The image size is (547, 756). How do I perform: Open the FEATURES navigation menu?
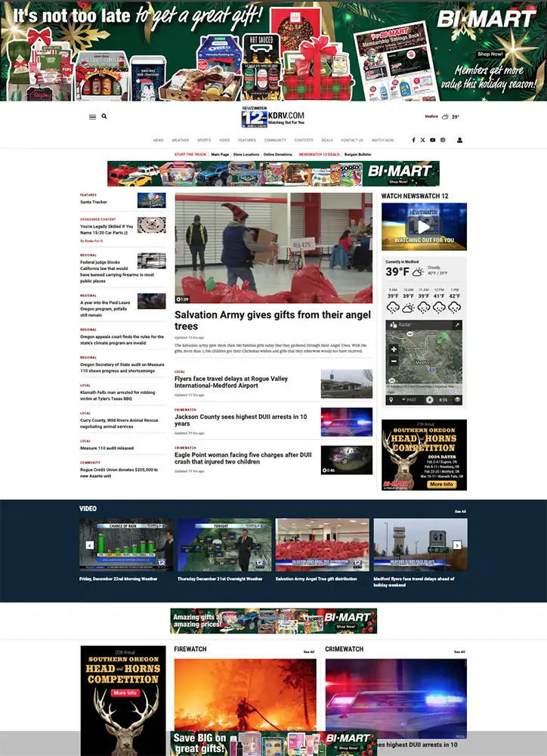pyautogui.click(x=247, y=141)
